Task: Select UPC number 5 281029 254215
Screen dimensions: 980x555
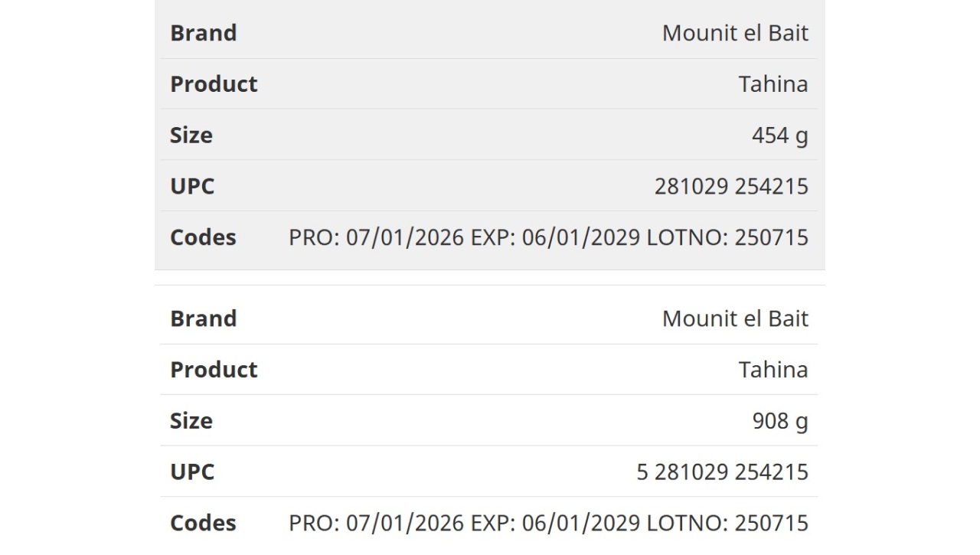Action: click(x=723, y=472)
